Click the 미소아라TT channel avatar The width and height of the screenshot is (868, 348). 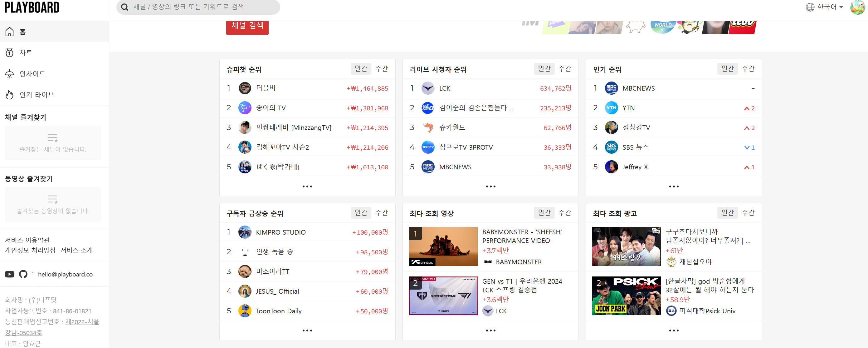[x=245, y=272]
